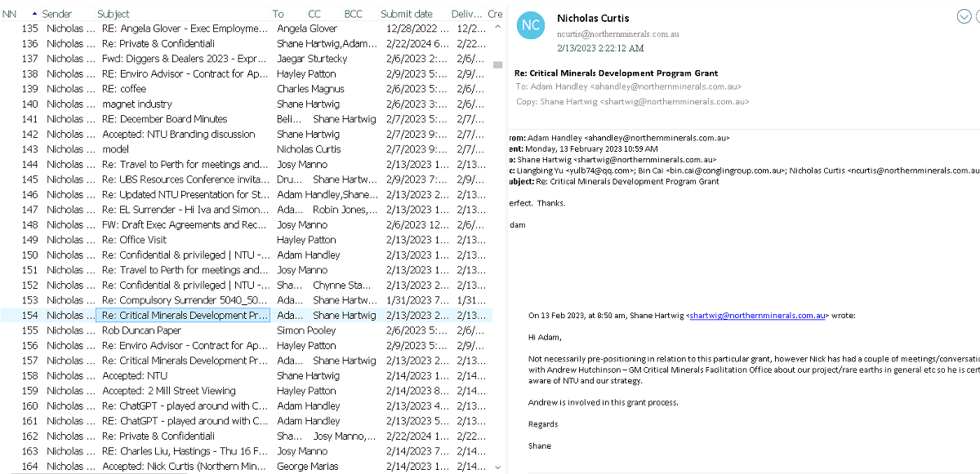Image resolution: width=980 pixels, height=474 pixels.
Task: Click ncurtis@northernminerals.com.au address in preview header
Action: (617, 34)
